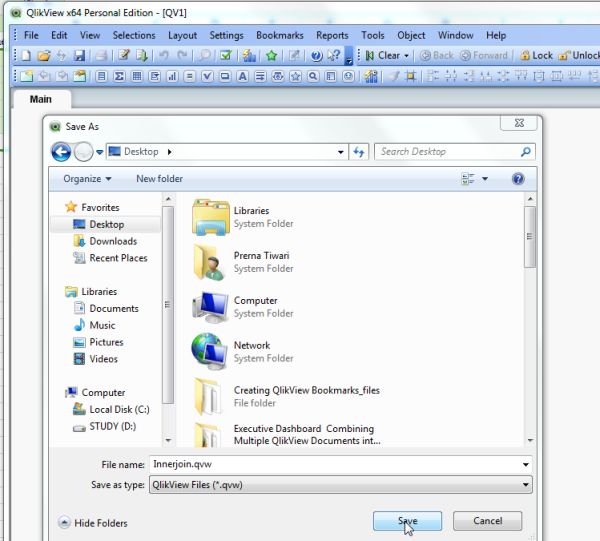Image resolution: width=600 pixels, height=541 pixels.
Task: Click the Cancel button
Action: click(x=488, y=521)
